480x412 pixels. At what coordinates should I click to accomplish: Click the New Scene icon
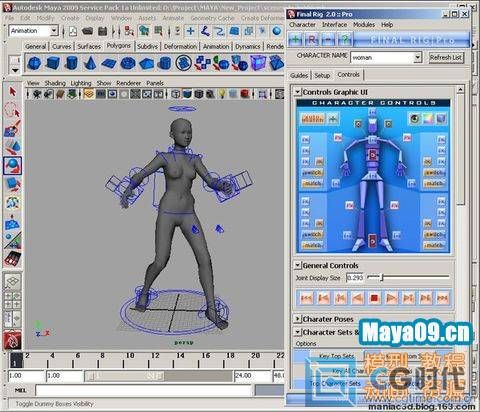pos(73,31)
